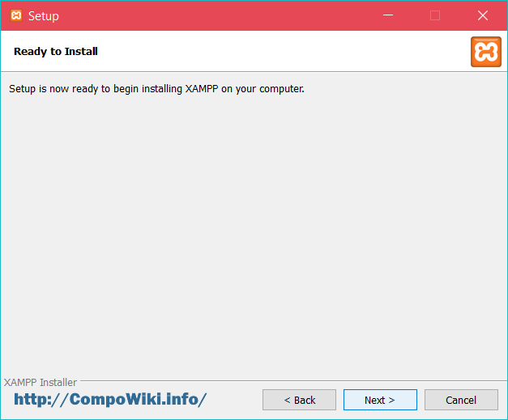
Task: Click the greyed-out maximize button
Action: (435, 15)
